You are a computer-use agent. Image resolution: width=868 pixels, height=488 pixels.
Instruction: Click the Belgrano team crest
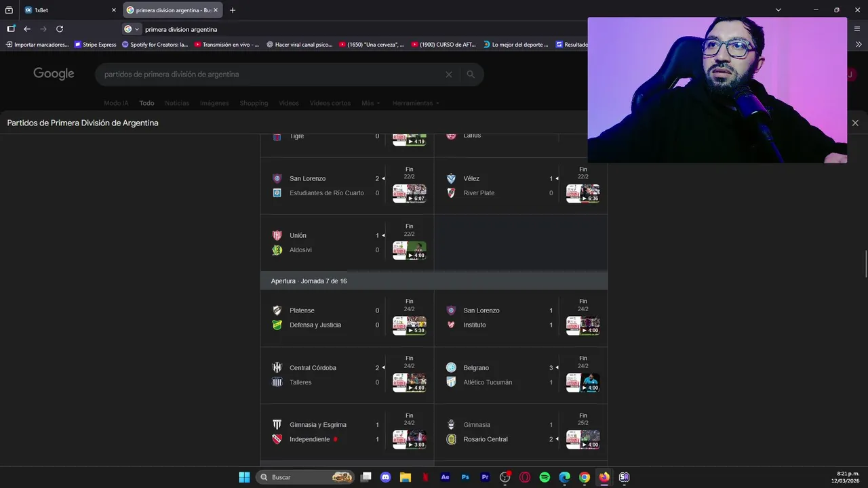451,367
